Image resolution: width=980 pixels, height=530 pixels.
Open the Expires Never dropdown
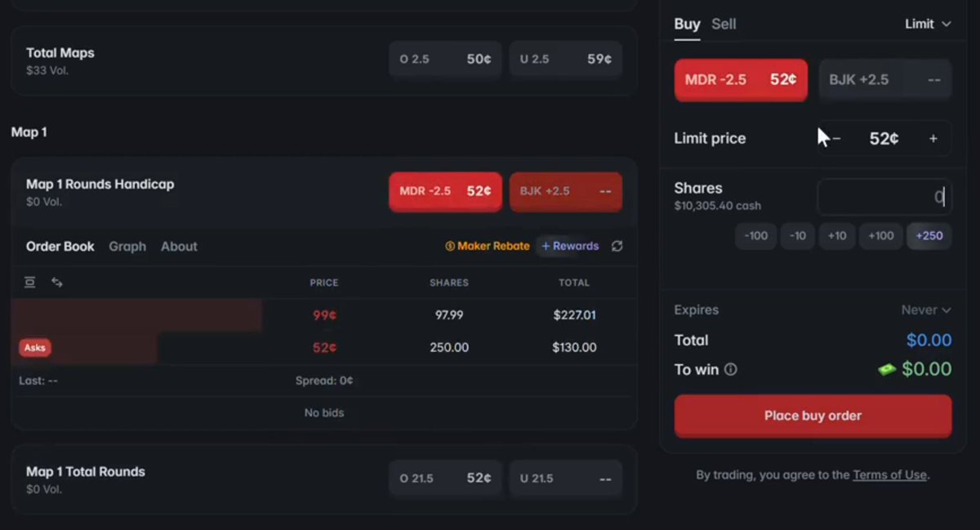click(926, 310)
